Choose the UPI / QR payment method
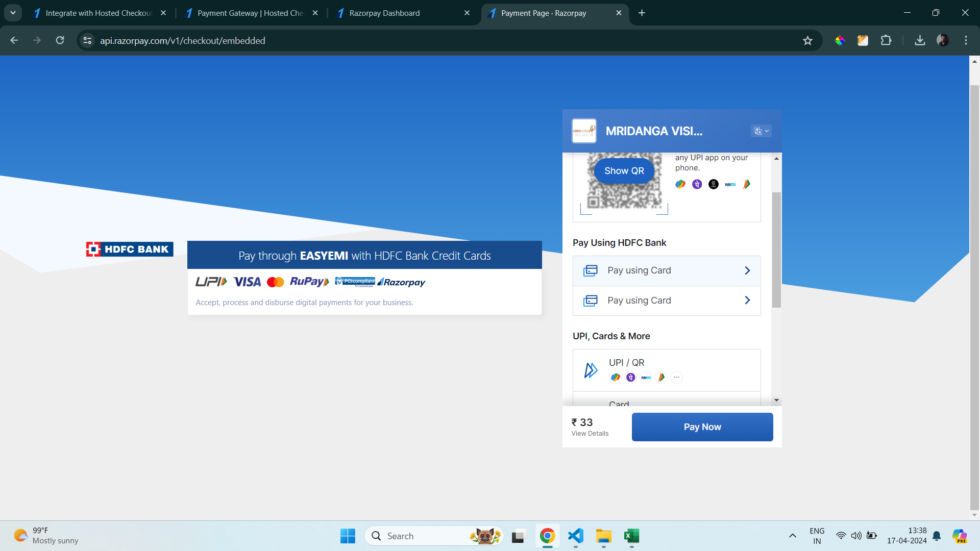This screenshot has width=980, height=551. coord(667,370)
